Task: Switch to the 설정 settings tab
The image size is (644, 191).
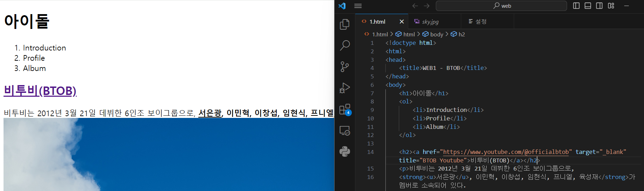Action: tap(481, 22)
